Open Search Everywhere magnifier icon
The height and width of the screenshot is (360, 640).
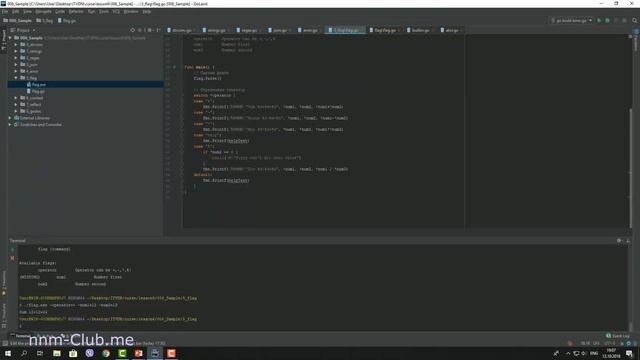click(635, 20)
